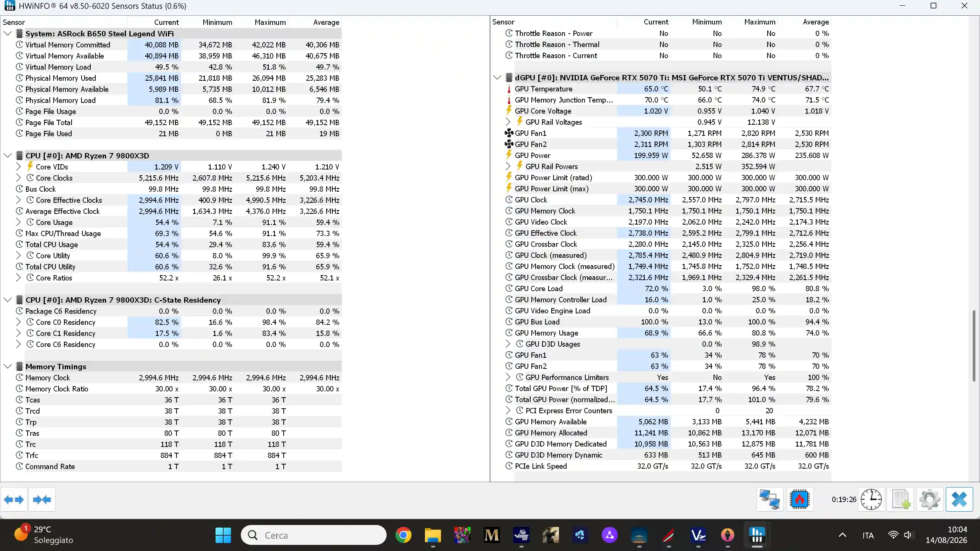
Task: Expand the Core Effective Clocks row
Action: [x=18, y=200]
